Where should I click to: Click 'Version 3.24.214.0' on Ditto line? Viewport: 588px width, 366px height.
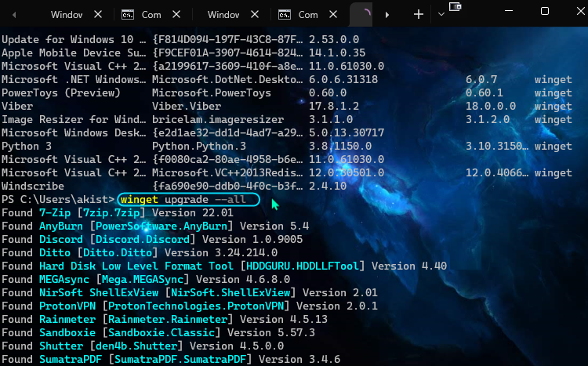221,252
